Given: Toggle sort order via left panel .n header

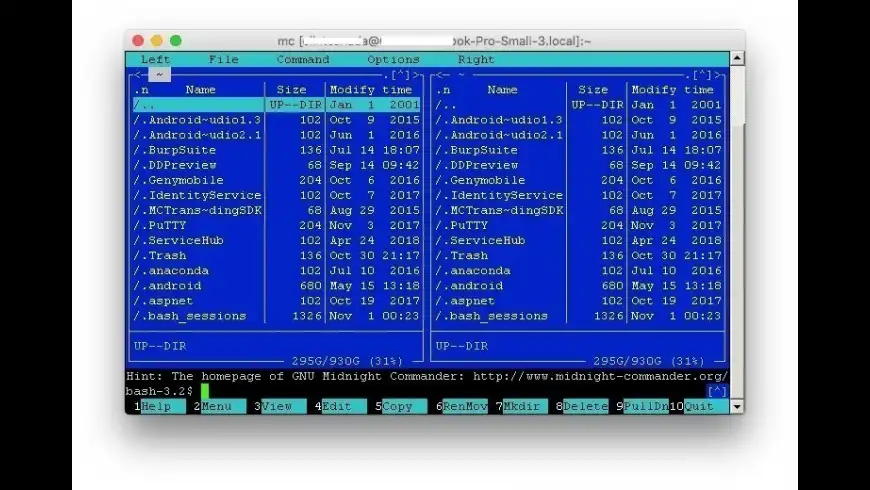Looking at the screenshot, I should coord(140,90).
